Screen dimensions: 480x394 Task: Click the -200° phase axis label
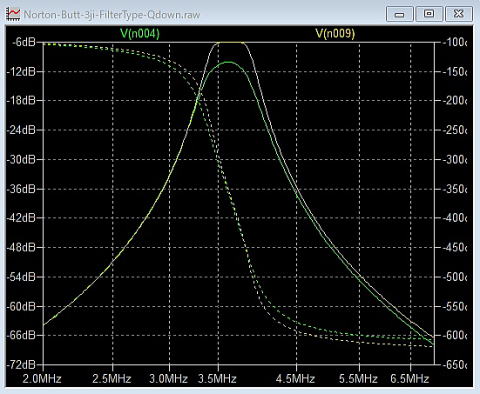(455, 100)
